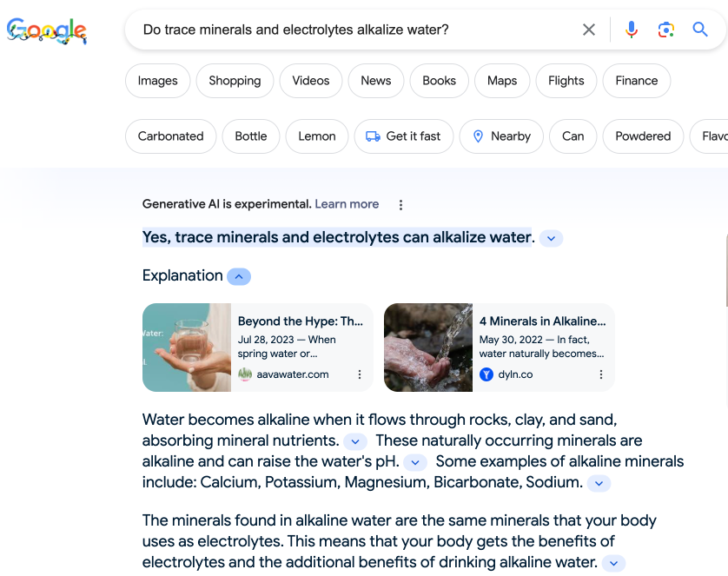Open the Google holiday logo homepage
The height and width of the screenshot is (576, 728).
(47, 30)
